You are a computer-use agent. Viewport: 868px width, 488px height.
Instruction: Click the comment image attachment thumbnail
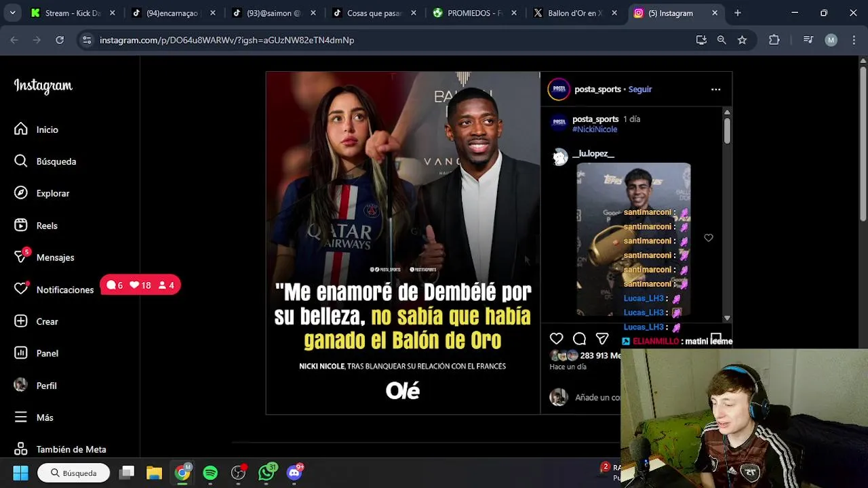633,239
